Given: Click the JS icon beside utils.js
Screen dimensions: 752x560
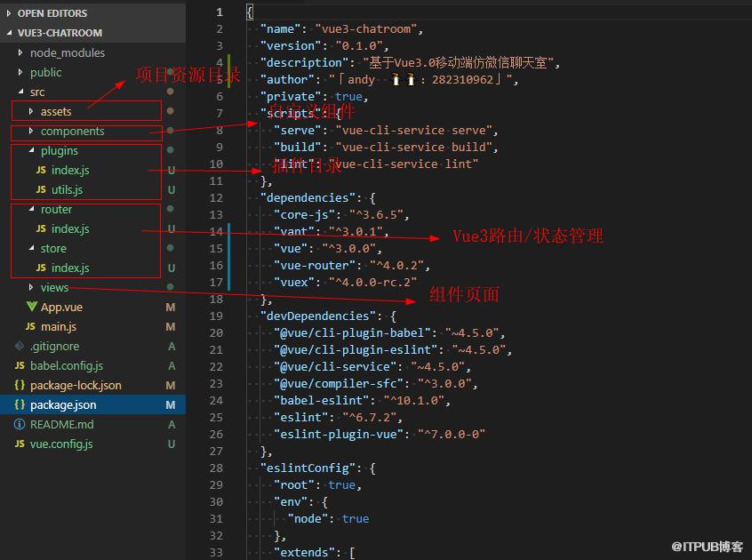Looking at the screenshot, I should click(41, 190).
